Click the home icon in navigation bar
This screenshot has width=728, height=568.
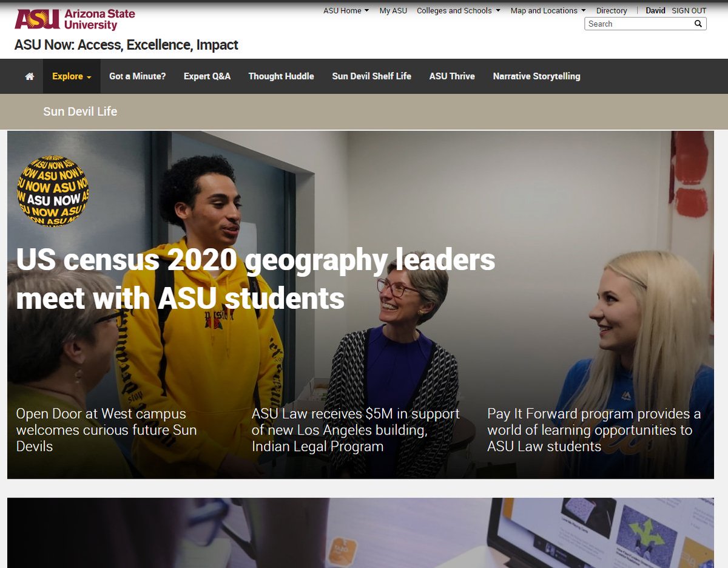(29, 76)
